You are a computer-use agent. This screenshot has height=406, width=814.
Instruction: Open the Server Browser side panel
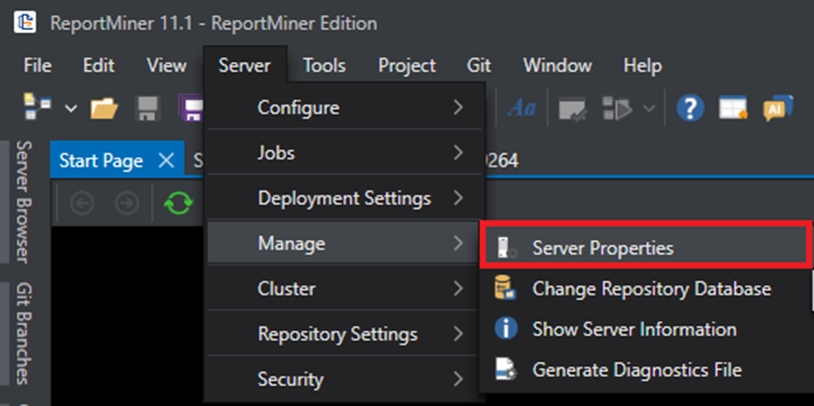[23, 200]
